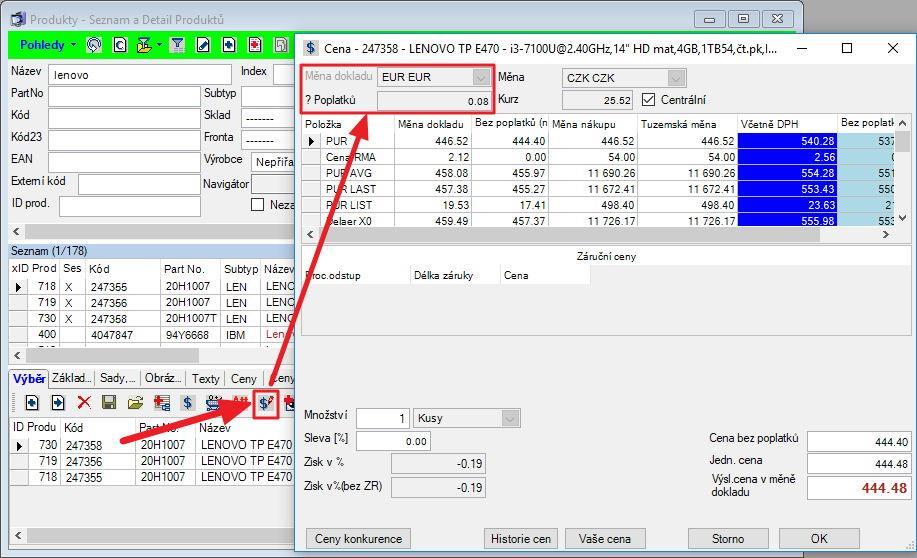Click the 540.28 Včetně DPH cell

787,141
